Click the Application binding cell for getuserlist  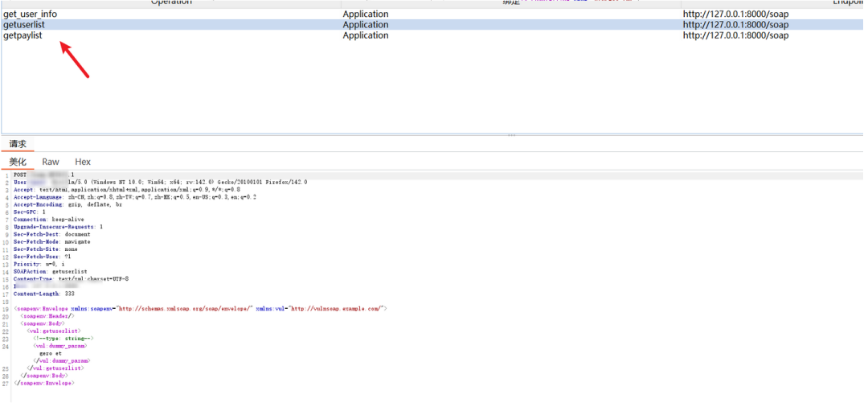(366, 25)
